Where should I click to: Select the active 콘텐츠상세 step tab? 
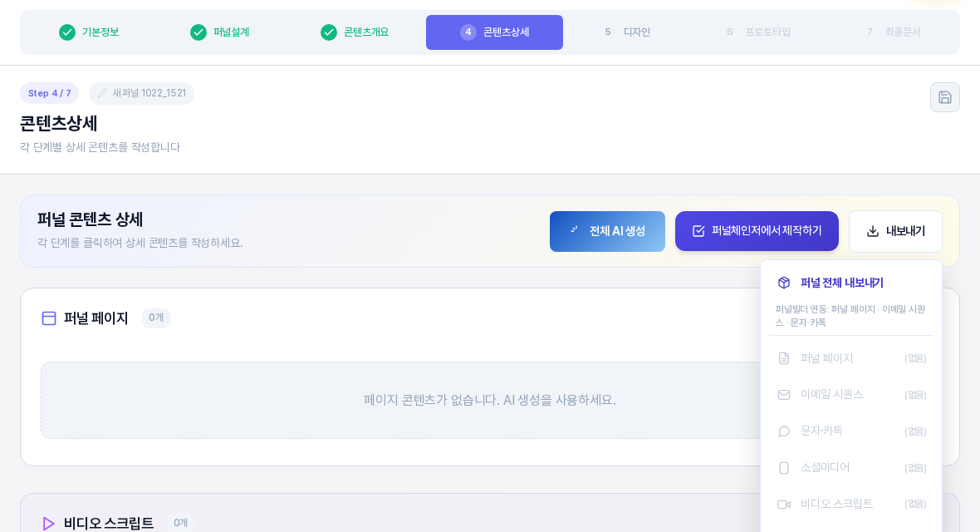pos(494,32)
